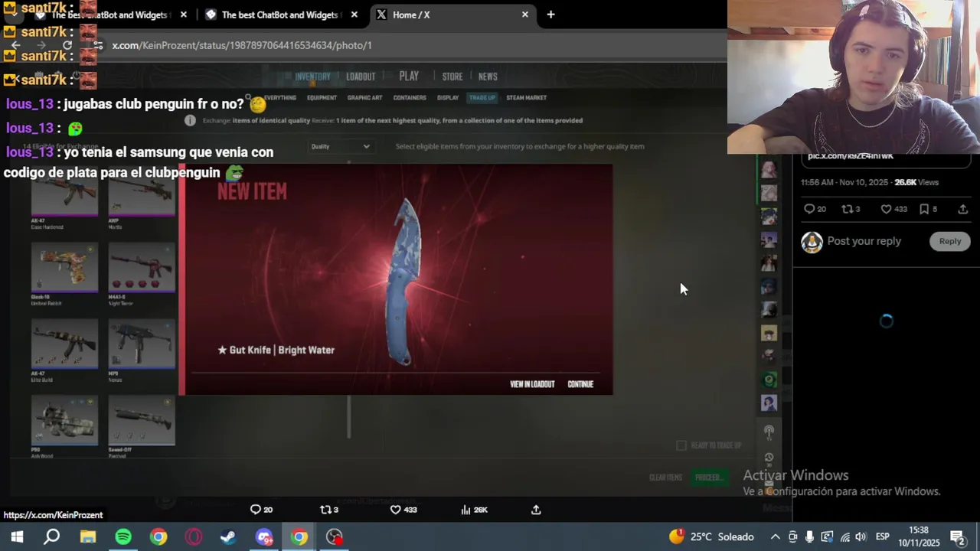Image resolution: width=980 pixels, height=551 pixels.
Task: Open the notification center icon
Action: click(x=957, y=536)
